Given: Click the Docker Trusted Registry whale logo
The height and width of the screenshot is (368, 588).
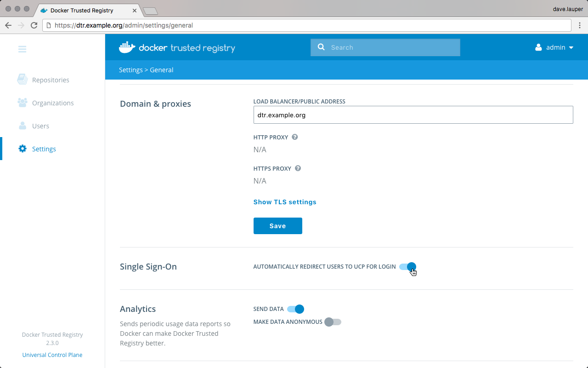Looking at the screenshot, I should (127, 47).
